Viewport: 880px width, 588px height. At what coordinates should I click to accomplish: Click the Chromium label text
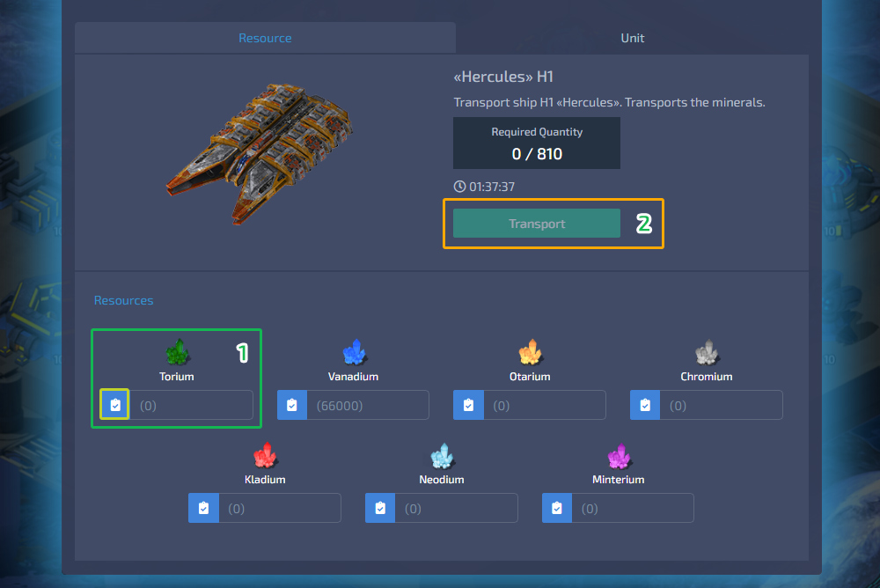click(x=707, y=376)
